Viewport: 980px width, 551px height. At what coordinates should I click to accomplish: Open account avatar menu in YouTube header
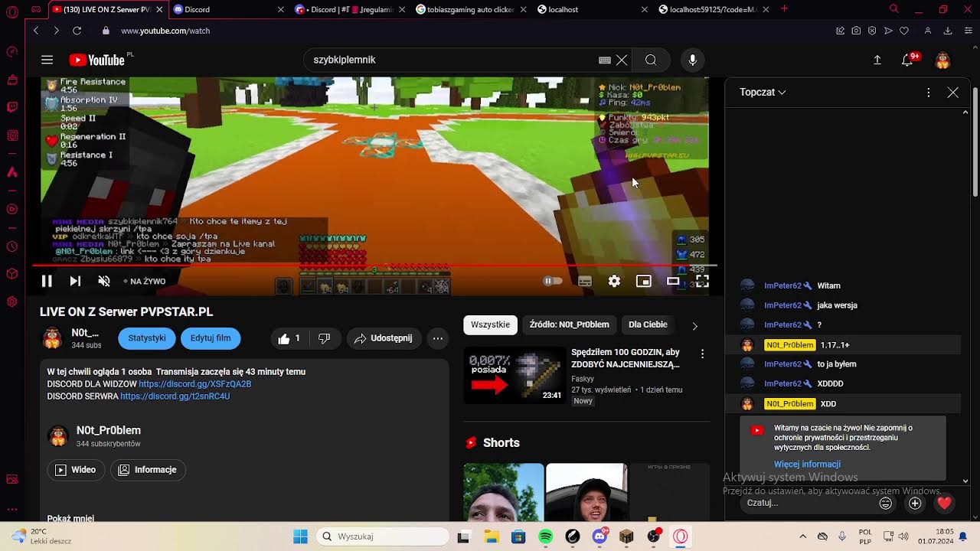(942, 60)
